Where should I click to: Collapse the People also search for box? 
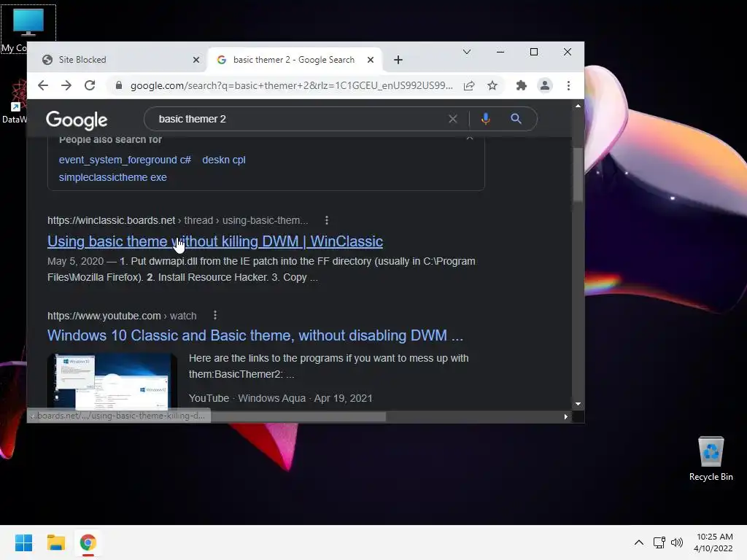pyautogui.click(x=470, y=139)
